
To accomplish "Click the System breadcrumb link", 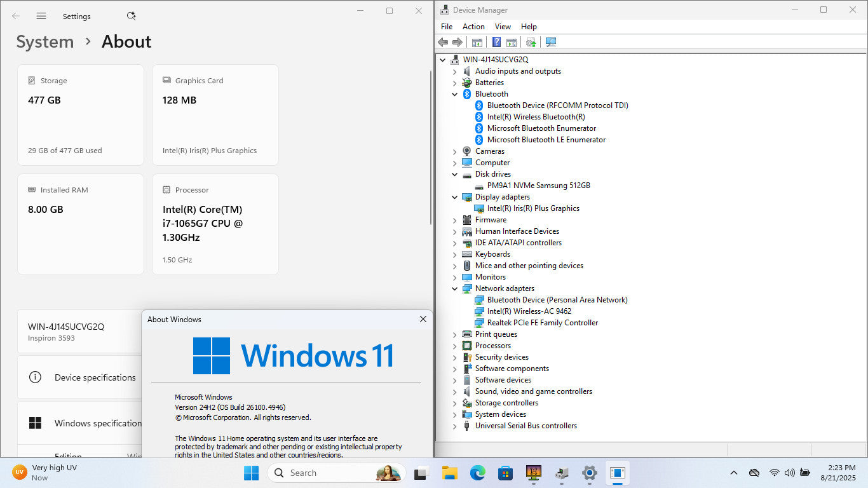I will click(x=45, y=42).
